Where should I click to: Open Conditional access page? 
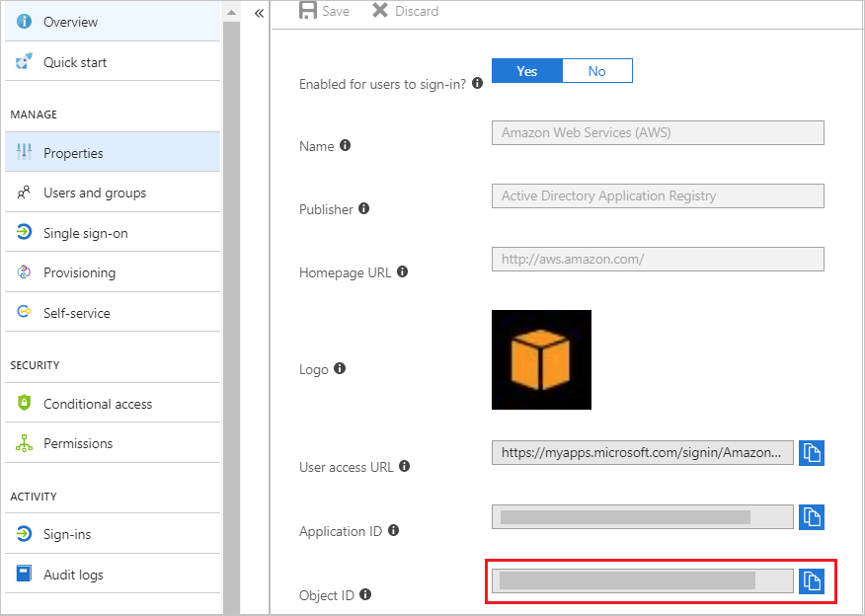[97, 404]
